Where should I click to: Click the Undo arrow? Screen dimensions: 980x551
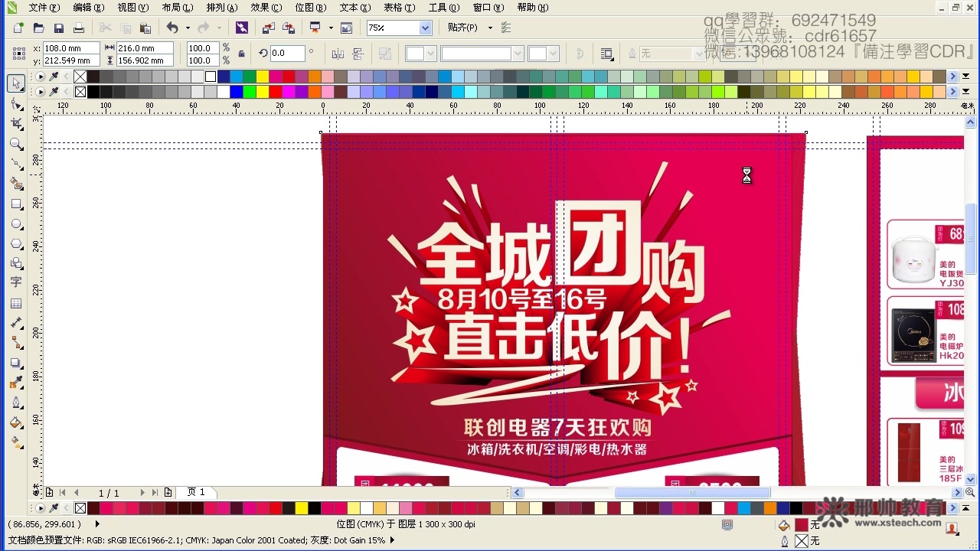(172, 28)
